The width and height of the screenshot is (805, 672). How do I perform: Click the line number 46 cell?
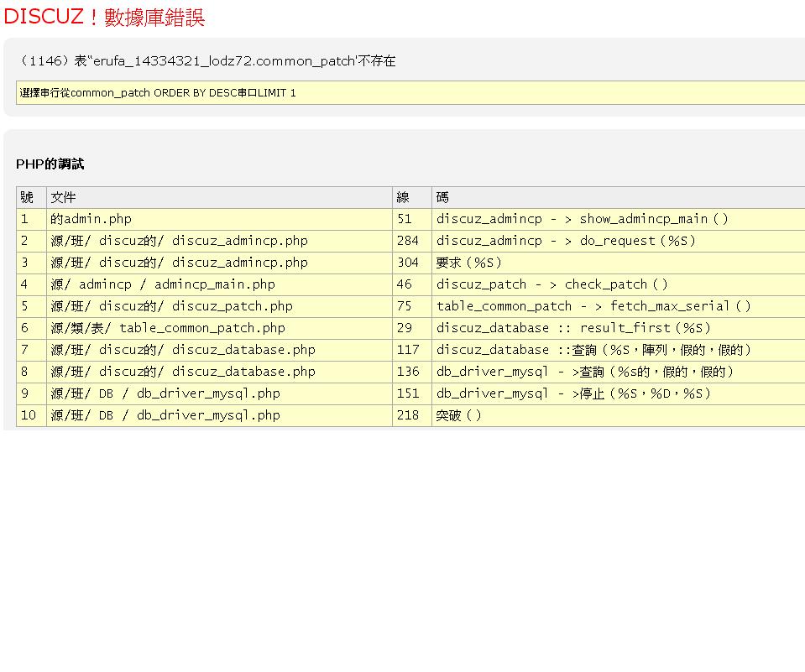point(412,284)
